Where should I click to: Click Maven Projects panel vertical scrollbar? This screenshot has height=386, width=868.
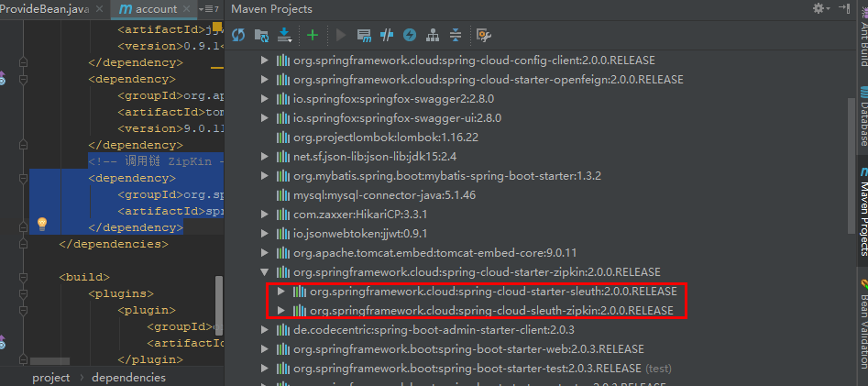[x=852, y=166]
